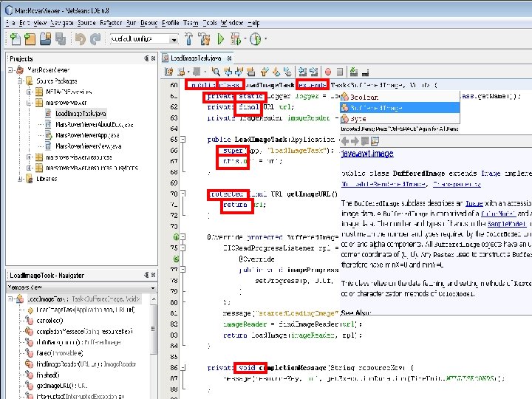Viewport: 532px width, 399px height.
Task: Open the Refactor menu
Action: [111, 23]
